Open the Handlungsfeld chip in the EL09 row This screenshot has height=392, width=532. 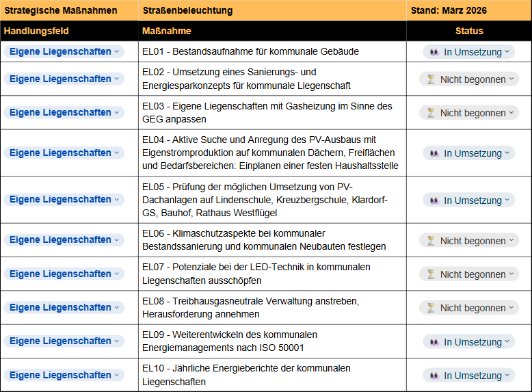coord(117,341)
